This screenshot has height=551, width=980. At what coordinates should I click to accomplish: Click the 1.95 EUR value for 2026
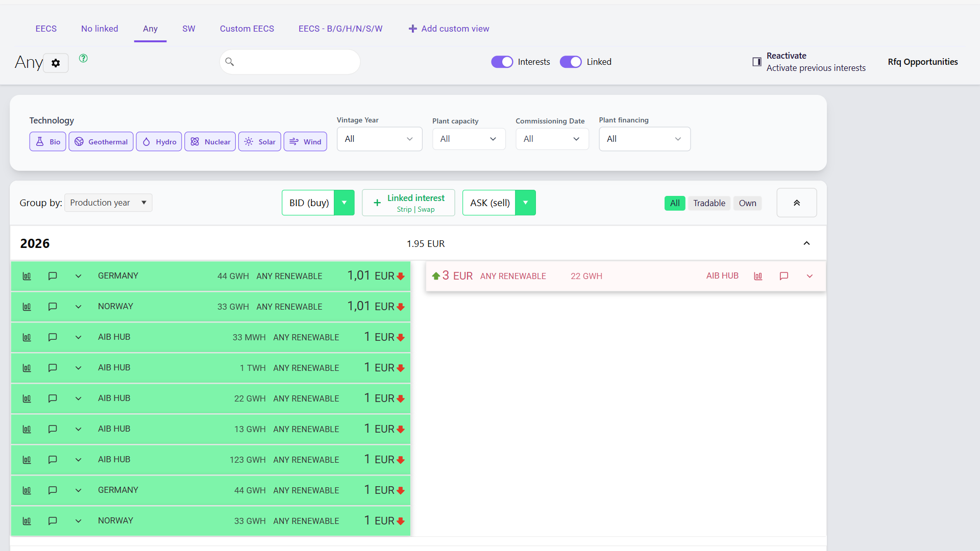(426, 244)
